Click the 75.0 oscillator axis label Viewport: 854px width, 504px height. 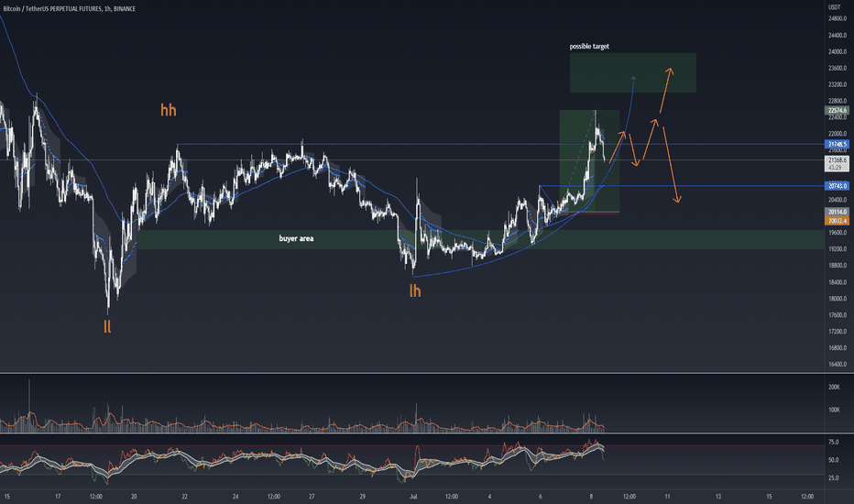tap(833, 442)
